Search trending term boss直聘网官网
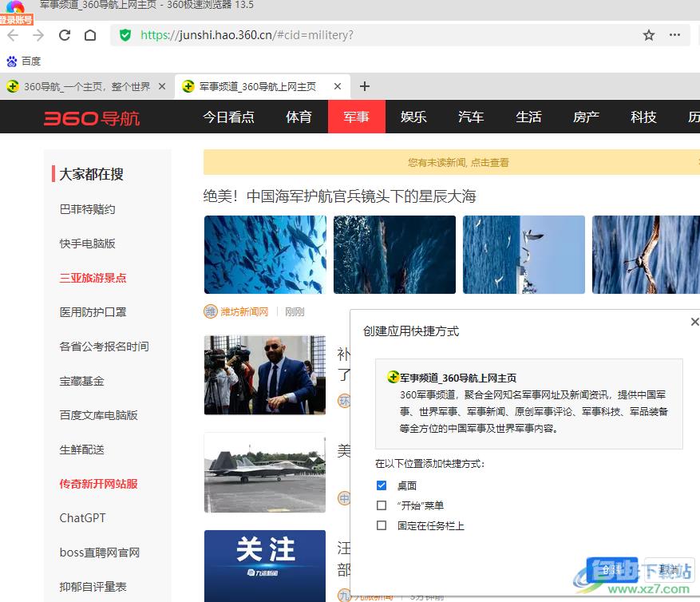This screenshot has width=700, height=602. [x=100, y=552]
